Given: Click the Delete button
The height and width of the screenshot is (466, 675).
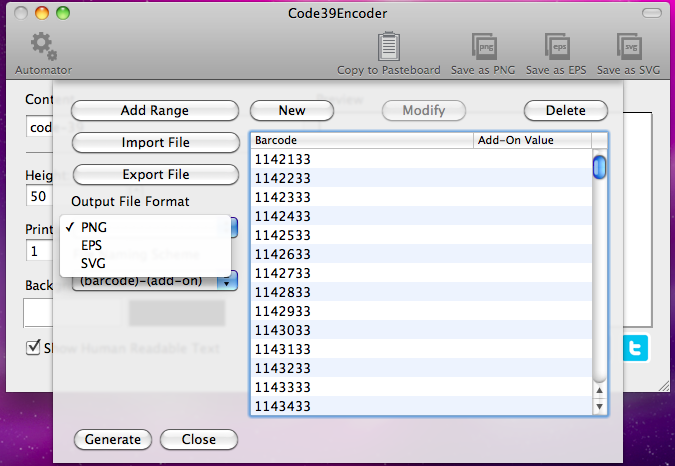Looking at the screenshot, I should [x=566, y=111].
